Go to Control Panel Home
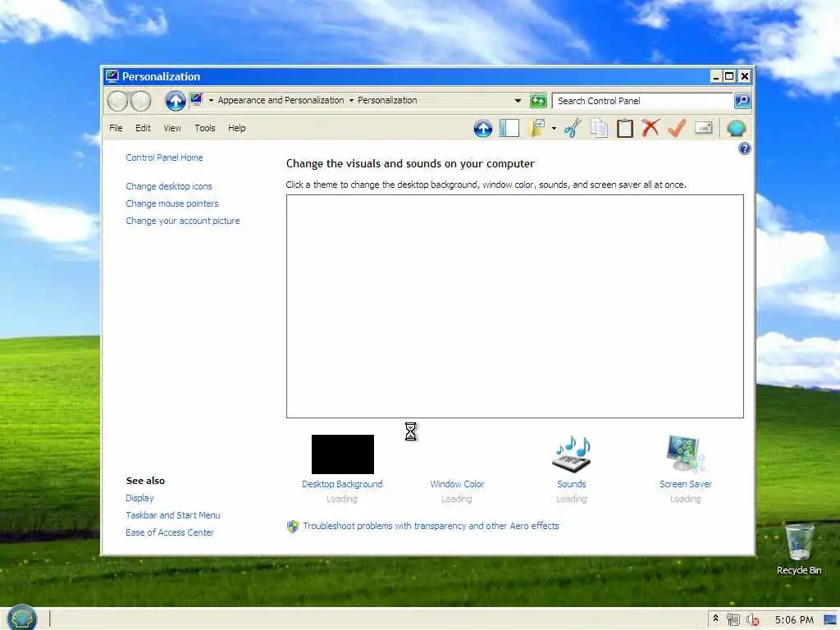Viewport: 840px width, 630px height. (164, 157)
